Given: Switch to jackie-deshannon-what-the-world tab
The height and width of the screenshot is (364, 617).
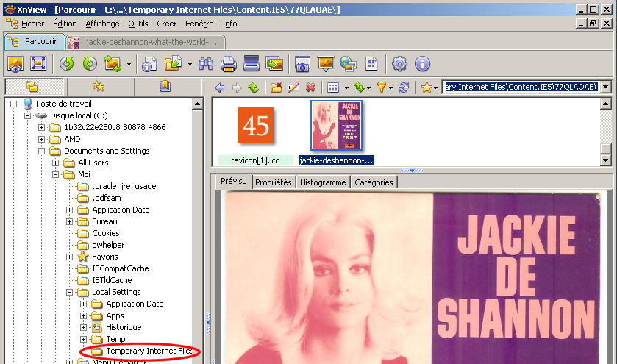Looking at the screenshot, I should click(x=146, y=42).
